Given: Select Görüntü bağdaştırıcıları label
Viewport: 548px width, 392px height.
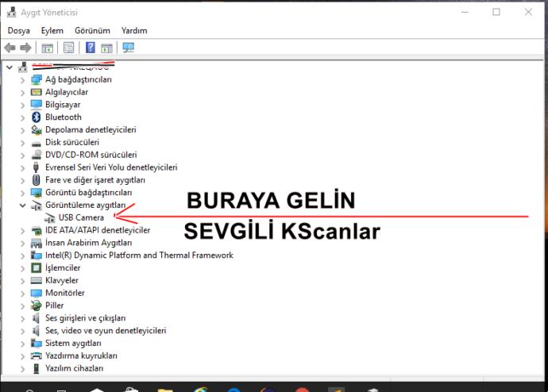Looking at the screenshot, I should point(88,192).
